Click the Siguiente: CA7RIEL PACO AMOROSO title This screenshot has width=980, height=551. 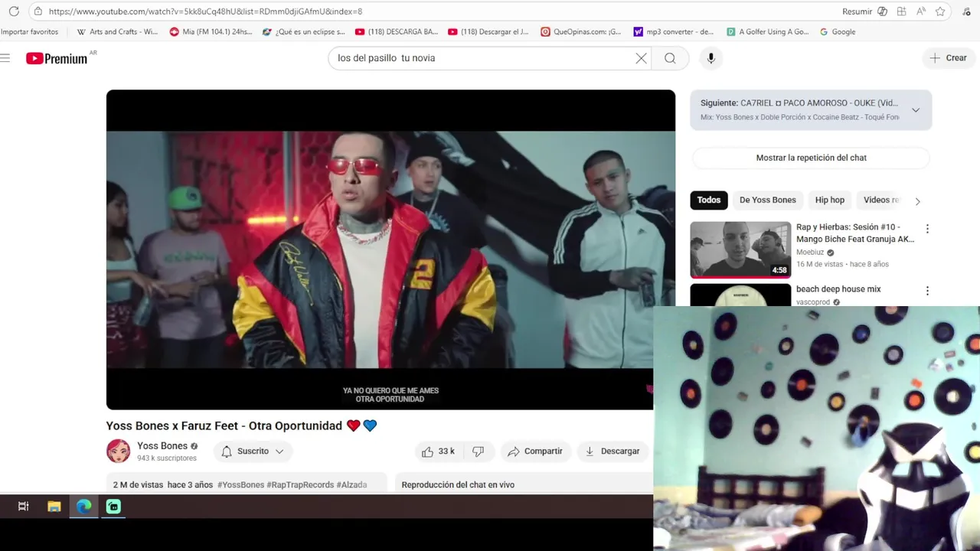click(x=799, y=103)
